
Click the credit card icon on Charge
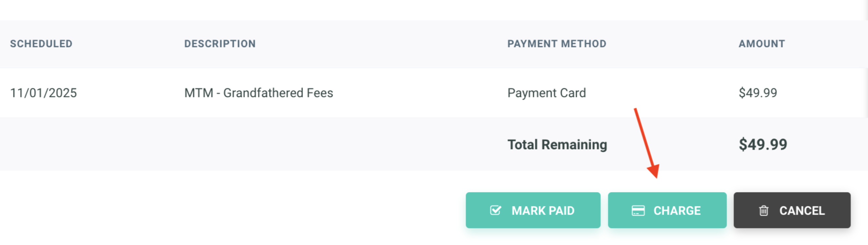(638, 211)
